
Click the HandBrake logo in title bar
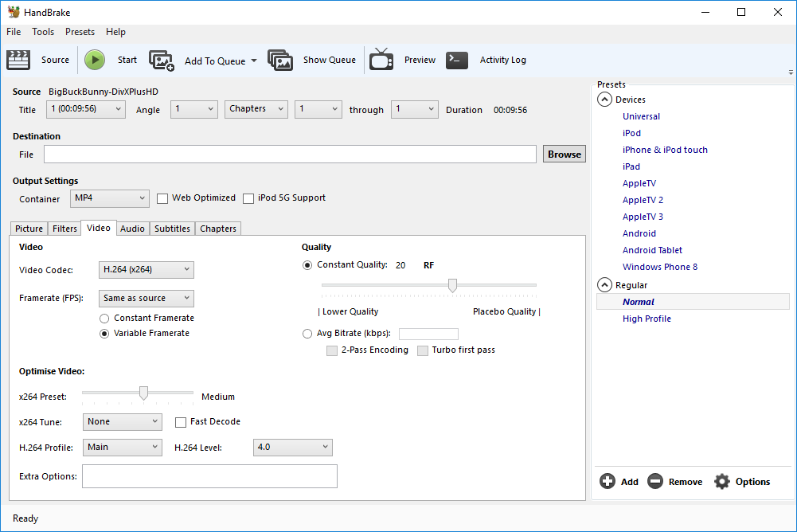click(x=14, y=12)
